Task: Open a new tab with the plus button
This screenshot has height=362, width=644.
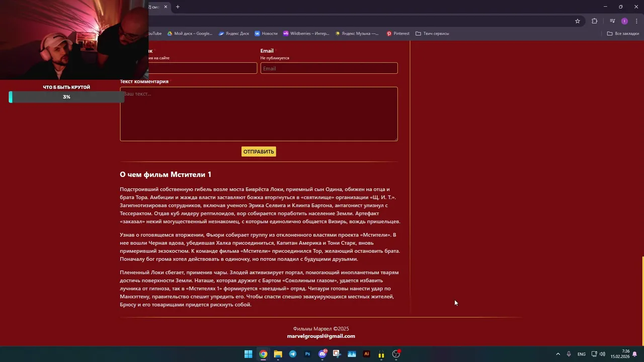Action: click(178, 7)
